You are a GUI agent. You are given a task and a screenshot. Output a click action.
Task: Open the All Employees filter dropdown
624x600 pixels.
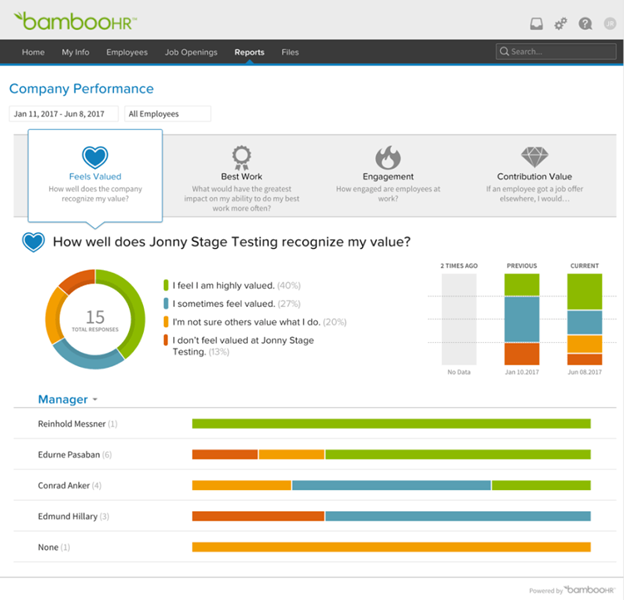(x=168, y=114)
